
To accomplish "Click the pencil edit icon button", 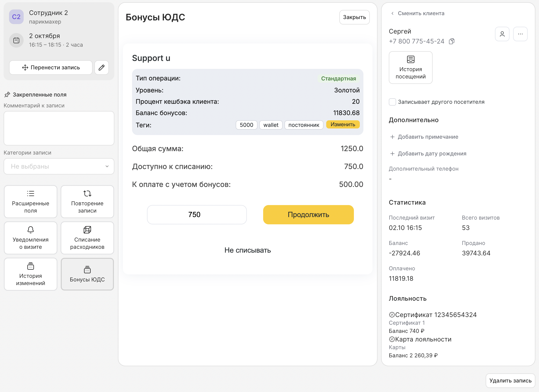I will click(101, 68).
